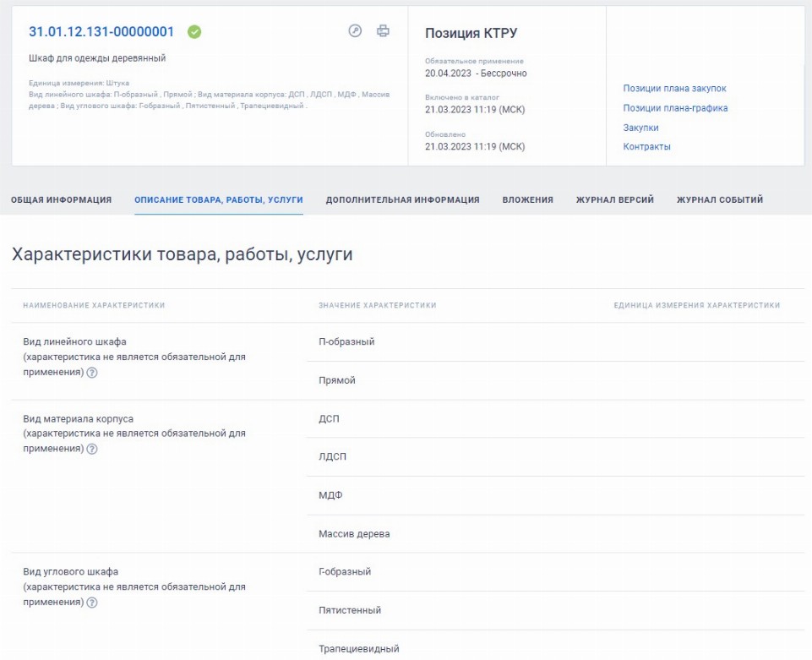Open the Позиции плана закупок link
Viewport: 812px width, 660px height.
674,89
